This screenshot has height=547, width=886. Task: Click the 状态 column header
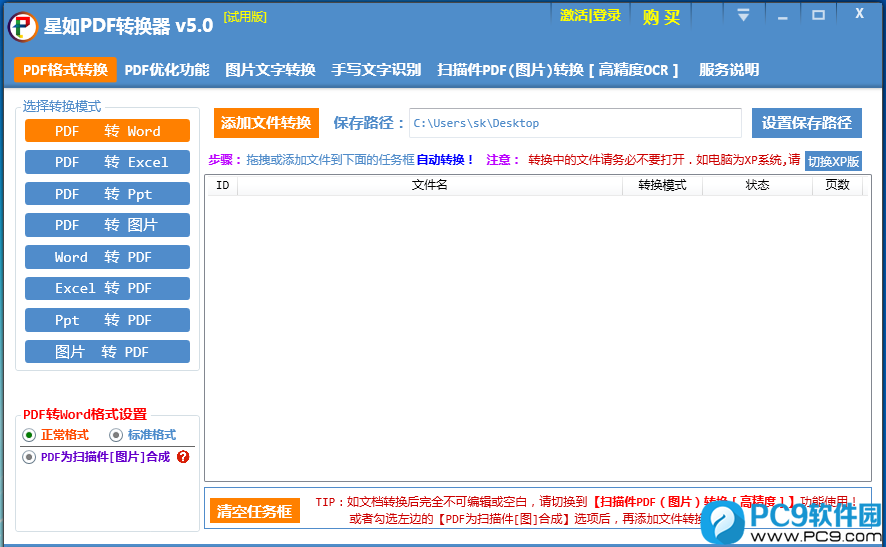pos(757,185)
